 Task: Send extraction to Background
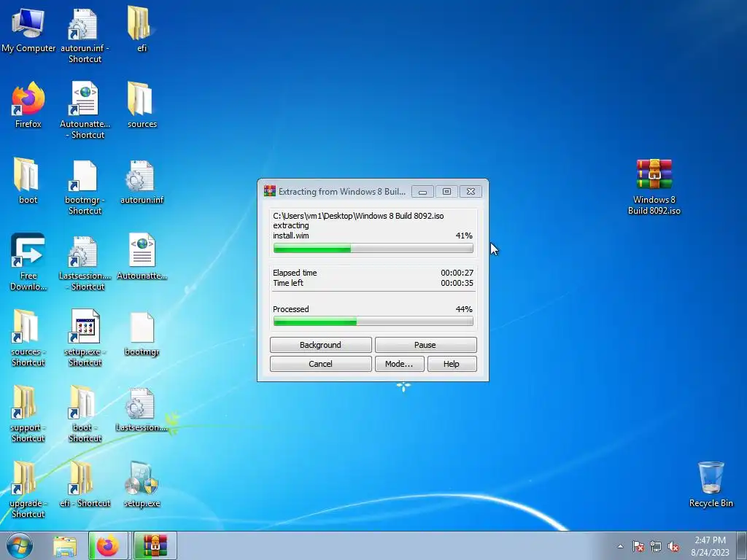[321, 345]
